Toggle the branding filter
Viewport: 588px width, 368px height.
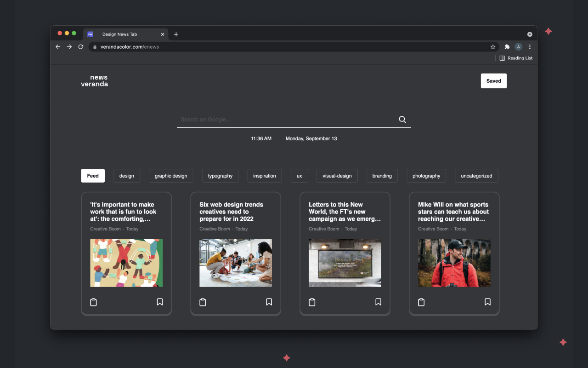coord(382,176)
